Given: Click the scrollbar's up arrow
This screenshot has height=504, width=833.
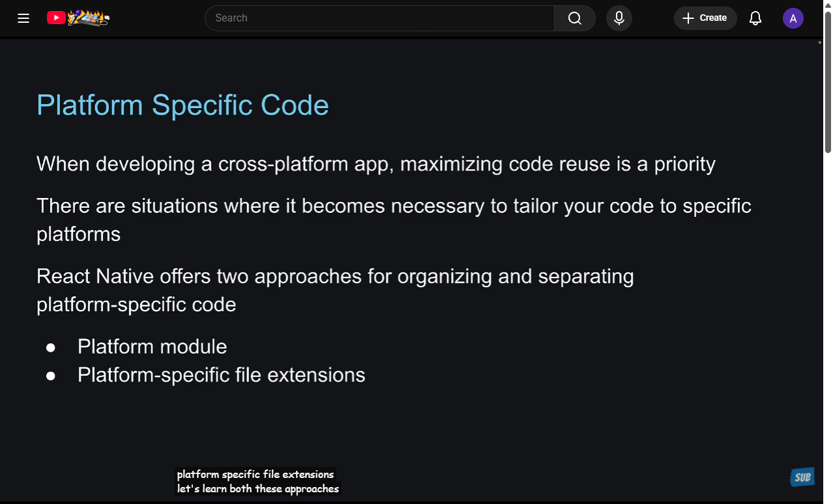Looking at the screenshot, I should point(828,5).
